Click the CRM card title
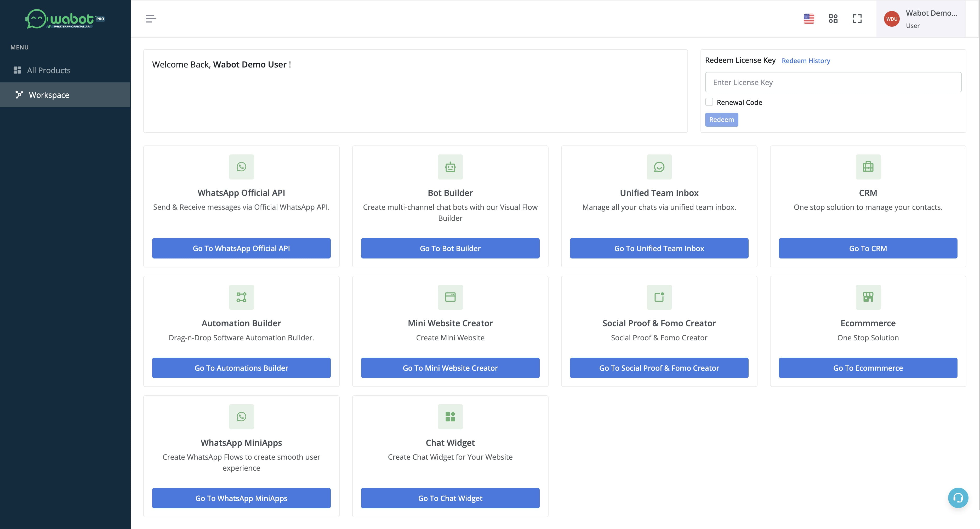This screenshot has height=529, width=980. pos(868,193)
